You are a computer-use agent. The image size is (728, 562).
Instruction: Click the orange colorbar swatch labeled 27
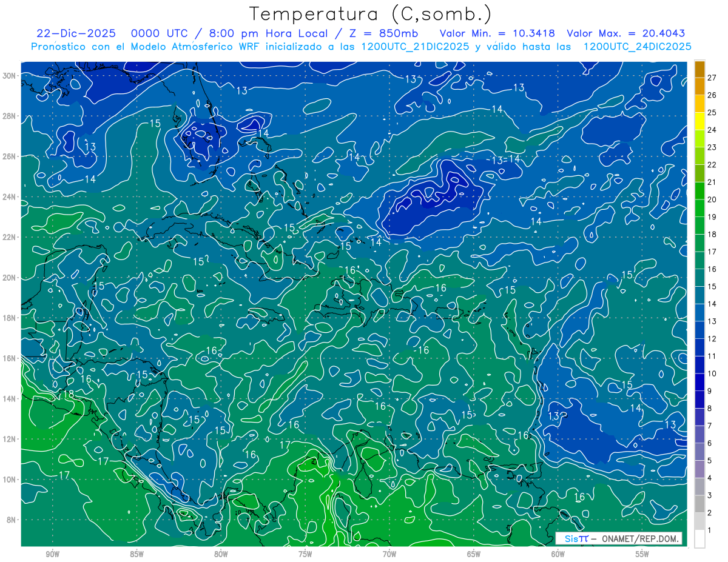(699, 69)
